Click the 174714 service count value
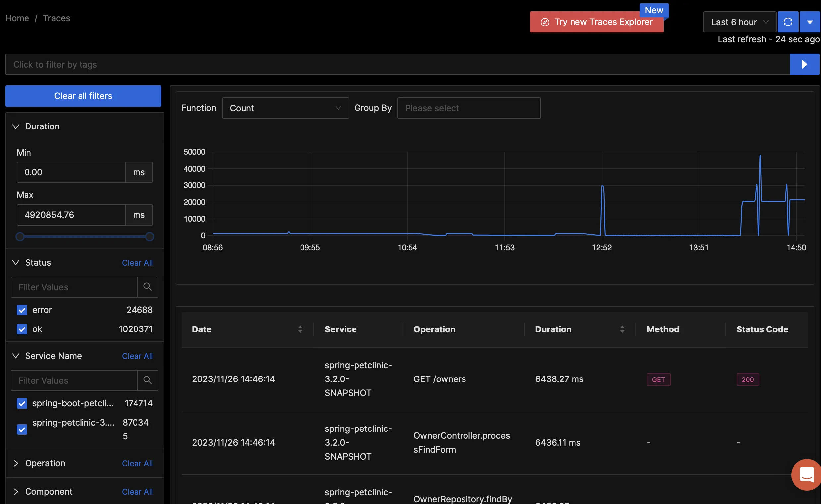821x504 pixels. 139,403
